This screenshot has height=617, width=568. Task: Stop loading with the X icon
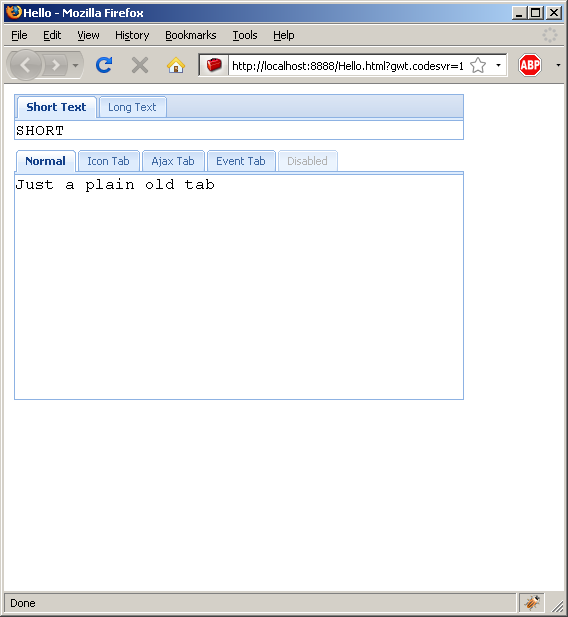[x=140, y=65]
